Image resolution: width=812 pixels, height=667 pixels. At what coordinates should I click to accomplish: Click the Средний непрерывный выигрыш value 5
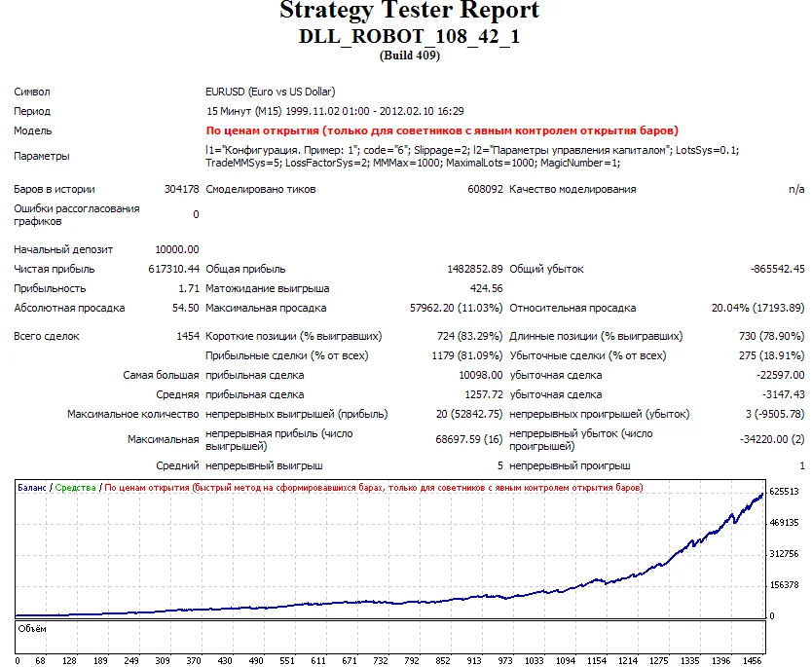pyautogui.click(x=500, y=466)
